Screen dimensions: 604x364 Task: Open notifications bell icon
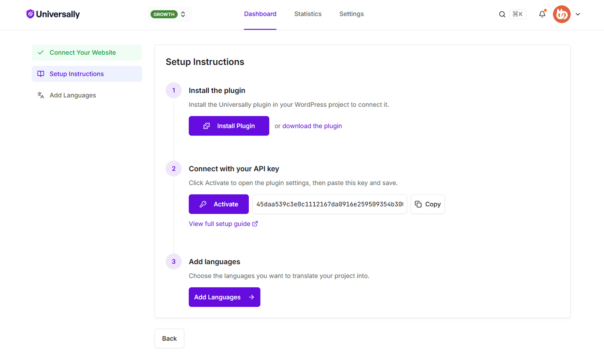coord(542,14)
